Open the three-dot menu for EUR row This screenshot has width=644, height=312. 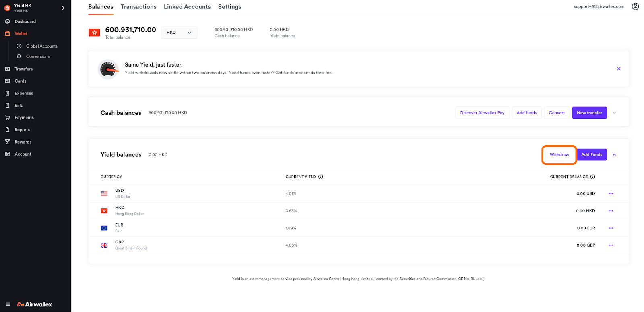611,228
